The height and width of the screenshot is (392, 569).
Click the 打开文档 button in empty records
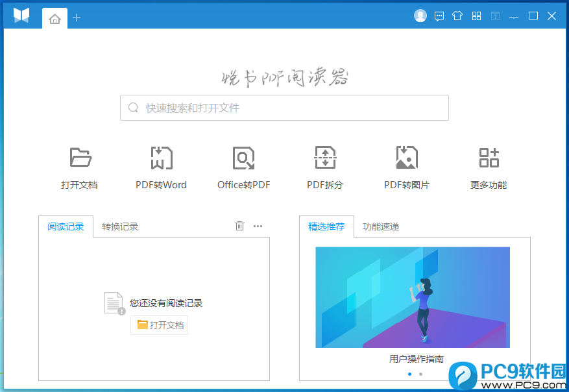pos(160,325)
